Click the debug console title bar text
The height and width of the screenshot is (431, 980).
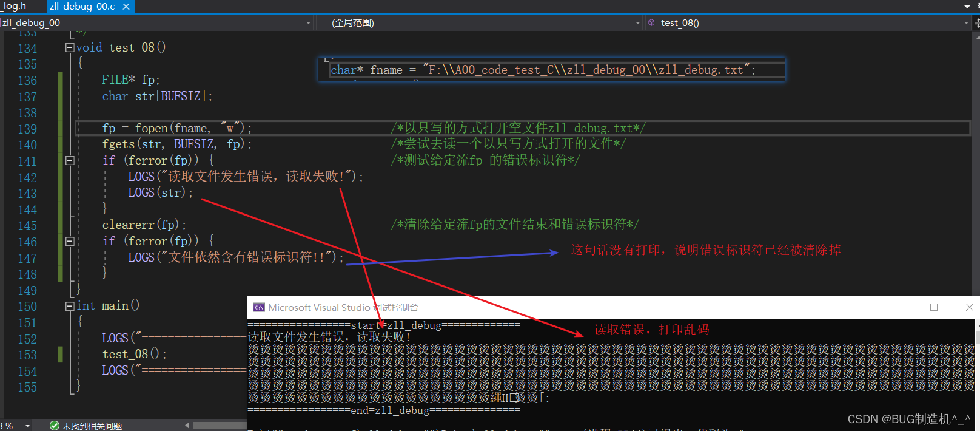click(343, 308)
